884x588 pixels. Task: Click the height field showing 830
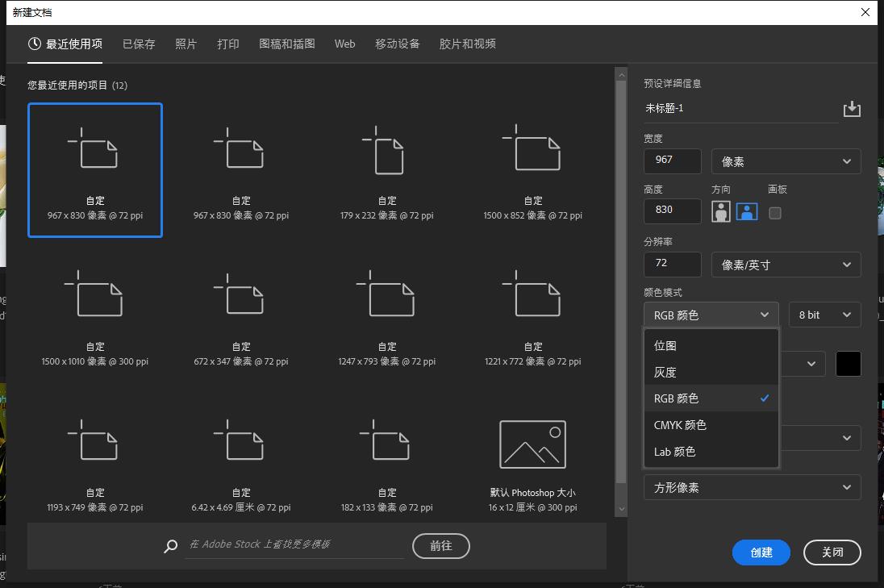point(673,211)
